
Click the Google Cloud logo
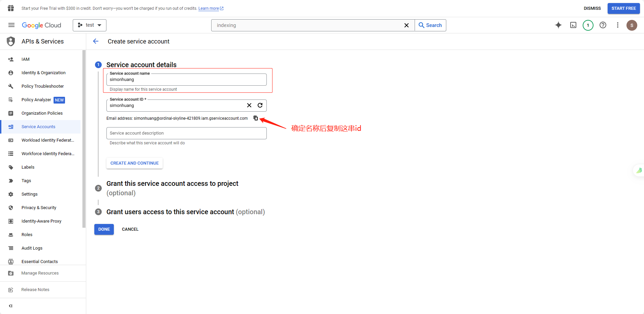coord(41,25)
